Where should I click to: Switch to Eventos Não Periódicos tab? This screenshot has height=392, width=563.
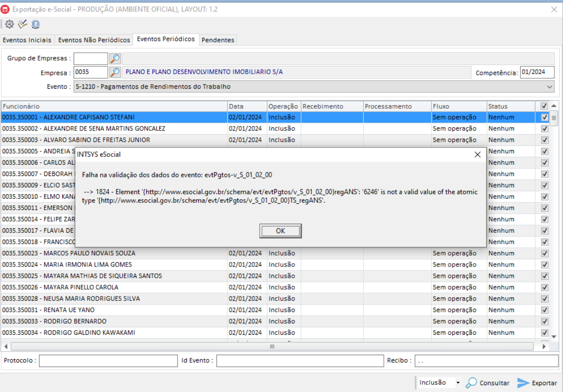[94, 40]
